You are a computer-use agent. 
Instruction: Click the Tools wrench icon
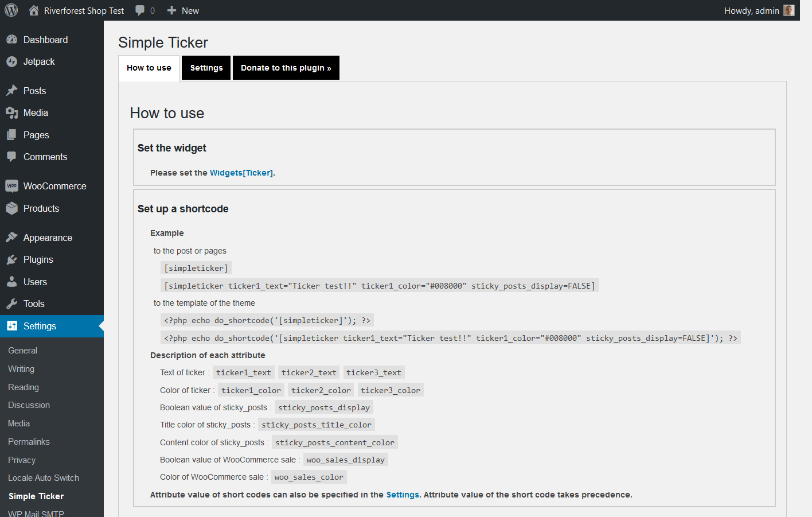point(11,304)
